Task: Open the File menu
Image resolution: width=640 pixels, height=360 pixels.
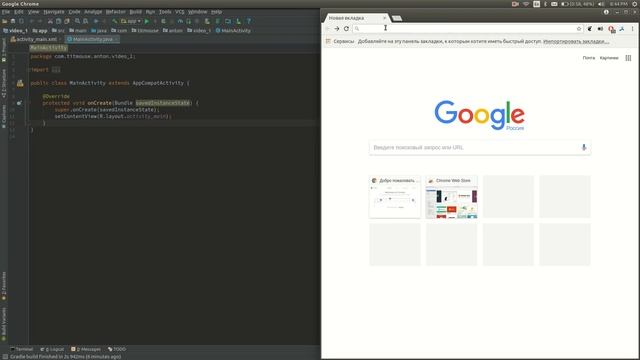Action: (x=6, y=12)
